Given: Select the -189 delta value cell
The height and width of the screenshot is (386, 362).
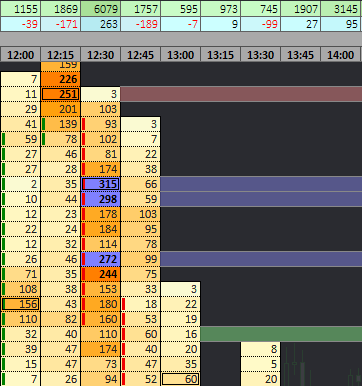Looking at the screenshot, I should [140, 24].
